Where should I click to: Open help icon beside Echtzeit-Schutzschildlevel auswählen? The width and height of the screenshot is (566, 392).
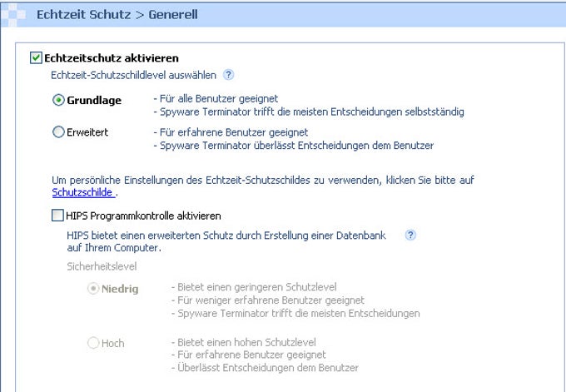pyautogui.click(x=229, y=75)
